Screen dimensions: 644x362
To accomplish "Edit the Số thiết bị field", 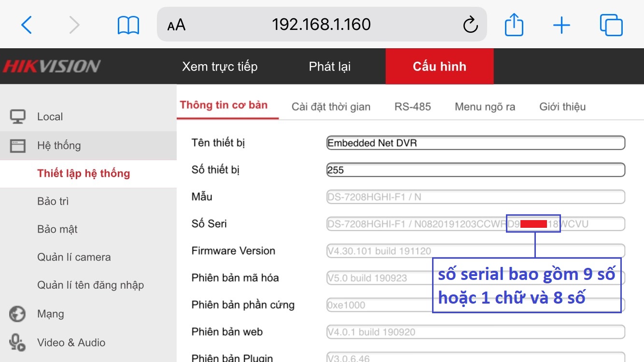I will pos(476,170).
